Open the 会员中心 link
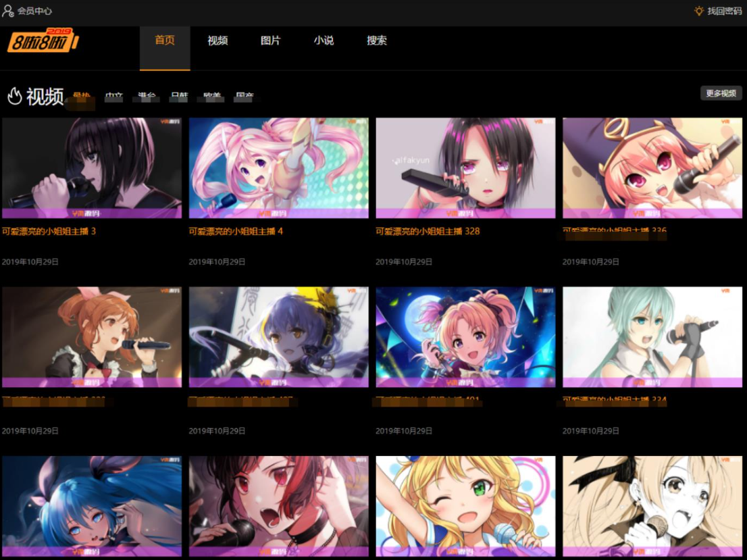This screenshot has width=747, height=560. (x=34, y=11)
